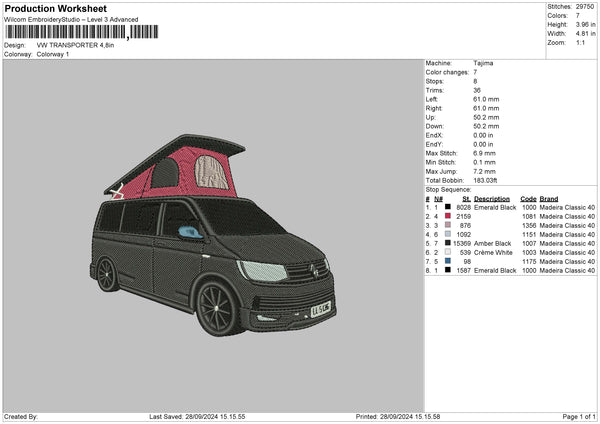The height and width of the screenshot is (424, 600).
Task: Click the Max Stitch value 6.9 mm
Action: (x=484, y=153)
